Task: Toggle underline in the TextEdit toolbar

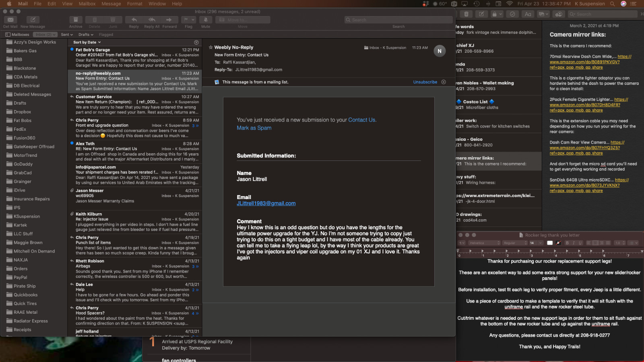Action: point(580,243)
